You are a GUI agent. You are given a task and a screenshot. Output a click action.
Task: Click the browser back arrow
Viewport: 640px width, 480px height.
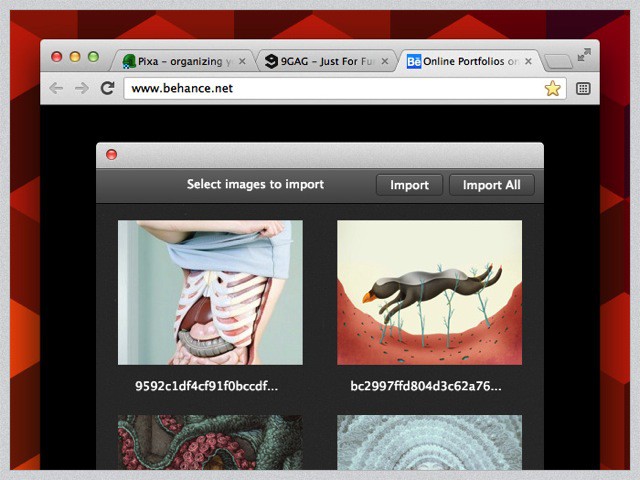pos(56,88)
